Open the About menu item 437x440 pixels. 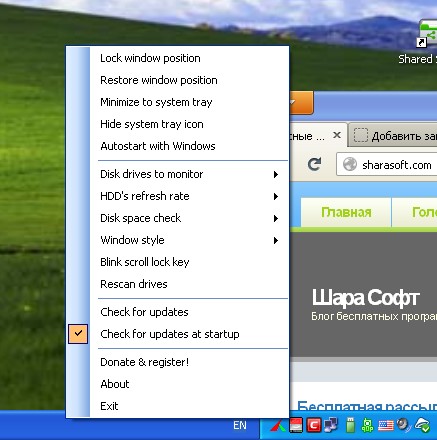pos(177,384)
